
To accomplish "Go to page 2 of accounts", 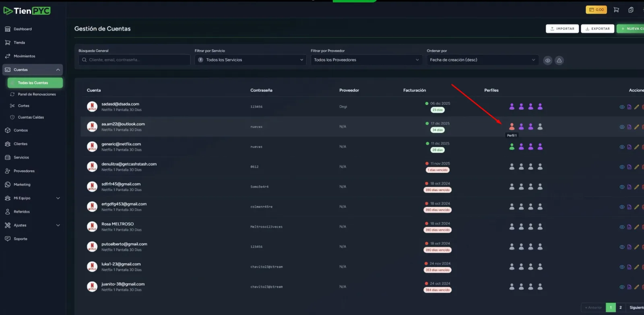I will pyautogui.click(x=620, y=307).
